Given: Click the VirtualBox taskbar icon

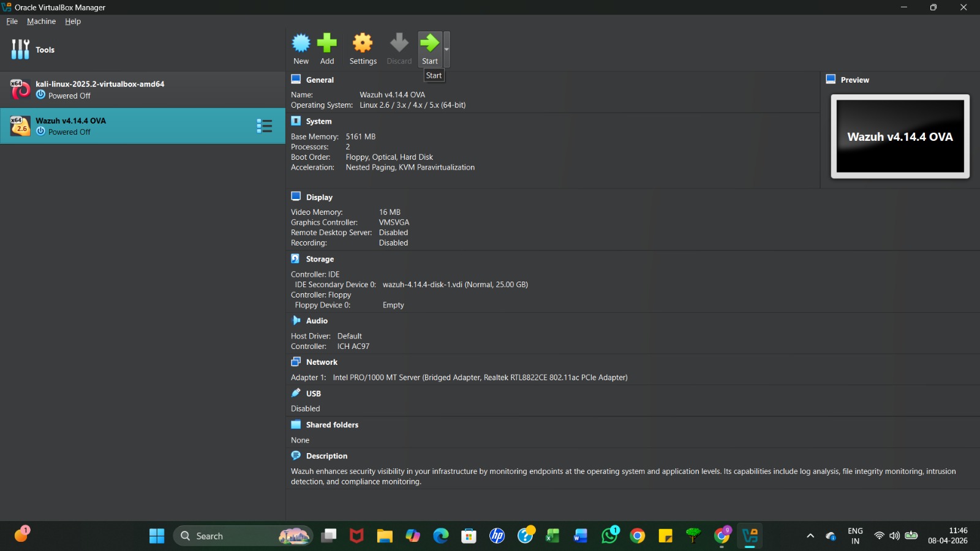Looking at the screenshot, I should click(750, 536).
